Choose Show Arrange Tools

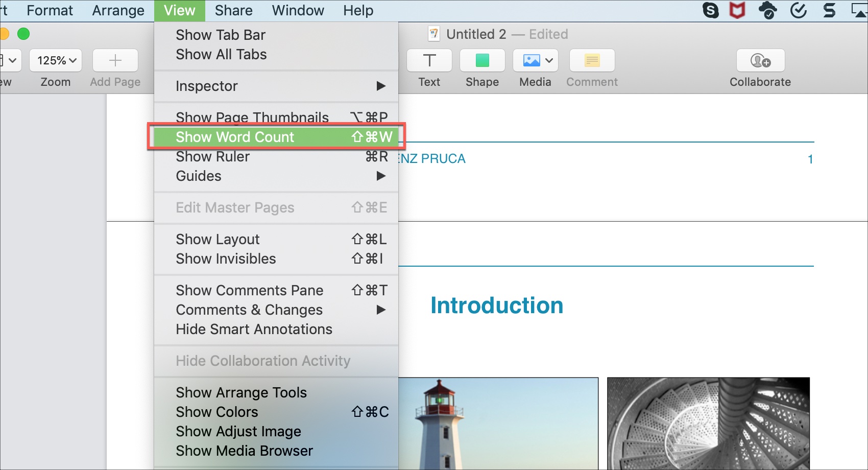(276, 392)
